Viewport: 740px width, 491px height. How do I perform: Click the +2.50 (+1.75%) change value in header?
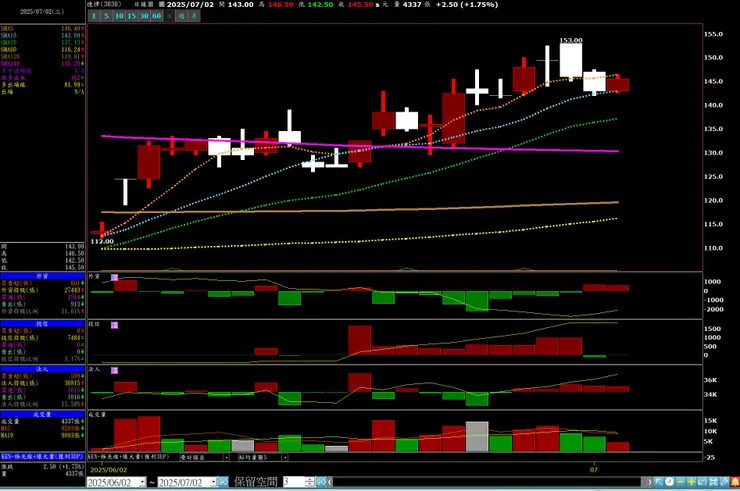click(467, 4)
